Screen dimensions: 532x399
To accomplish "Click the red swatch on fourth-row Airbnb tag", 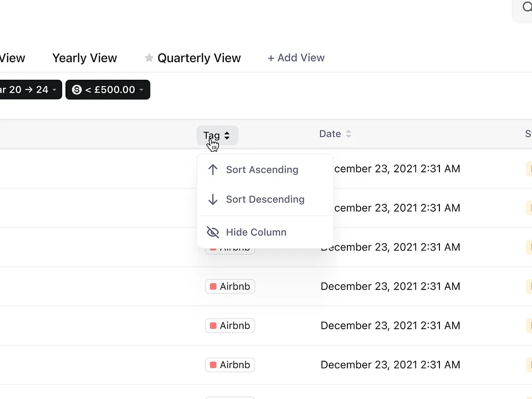I will coord(213,287).
